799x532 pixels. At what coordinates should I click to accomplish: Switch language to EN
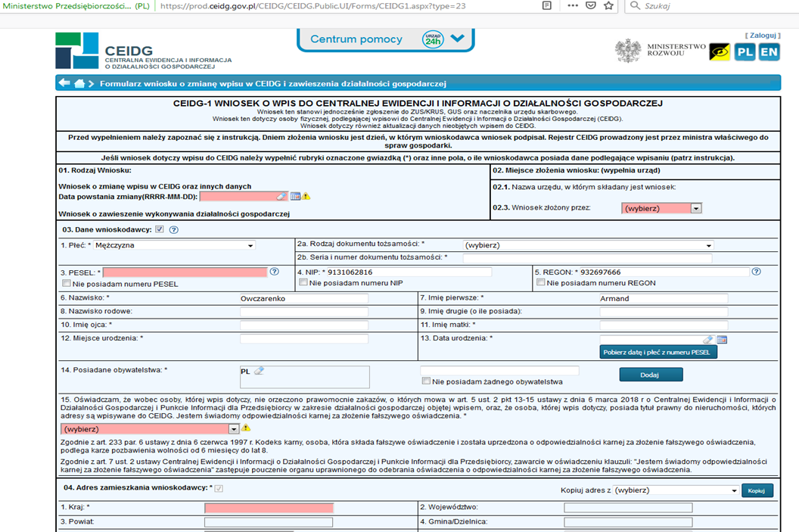(x=769, y=51)
